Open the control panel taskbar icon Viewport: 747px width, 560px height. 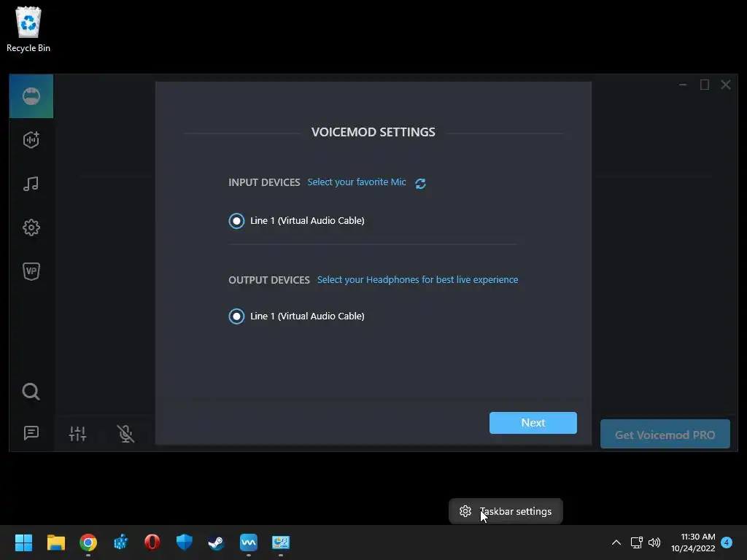(281, 542)
